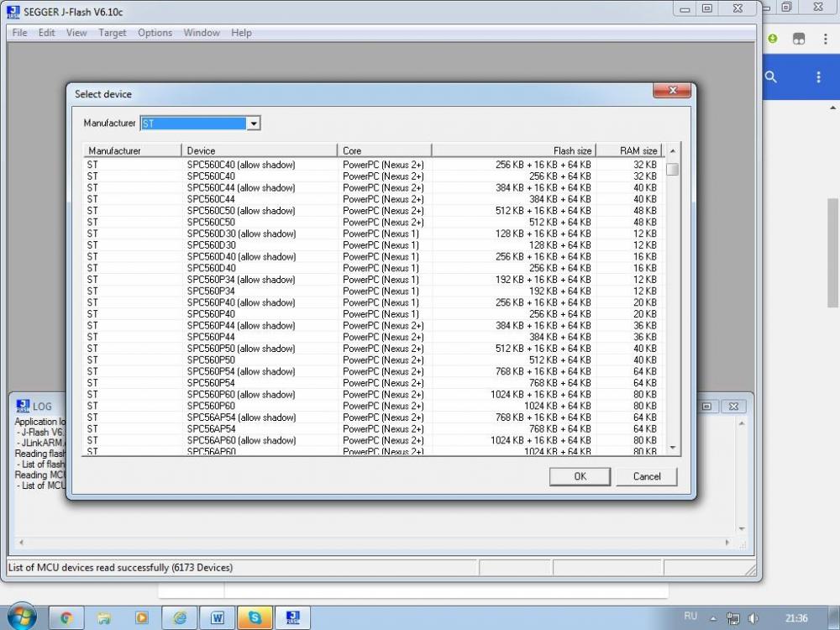Choose SPC560D40 (allow shadow) in the list
Viewport: 840px width, 630px height.
pyautogui.click(x=374, y=256)
